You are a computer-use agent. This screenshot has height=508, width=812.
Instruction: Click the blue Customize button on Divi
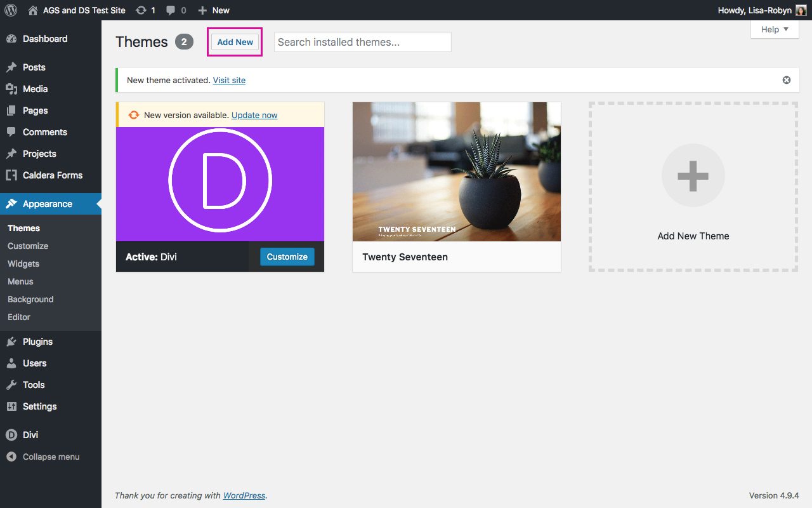[x=287, y=257]
